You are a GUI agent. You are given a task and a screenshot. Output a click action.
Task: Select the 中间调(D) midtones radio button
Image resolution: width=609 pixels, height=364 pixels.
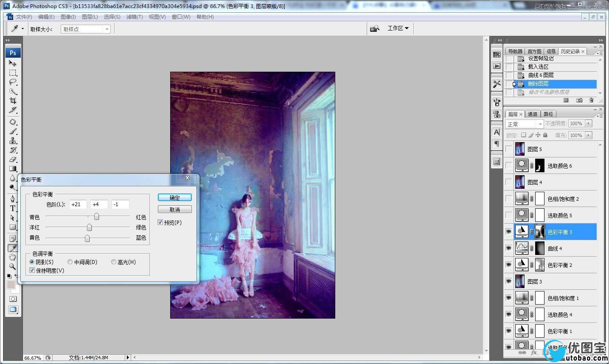coord(70,262)
